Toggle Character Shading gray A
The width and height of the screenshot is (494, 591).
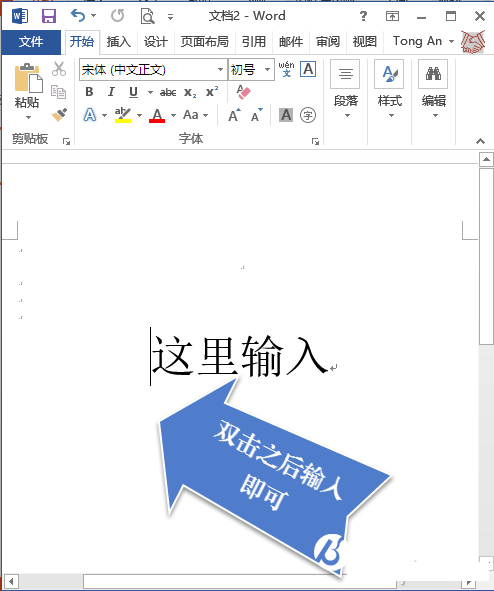[x=286, y=115]
